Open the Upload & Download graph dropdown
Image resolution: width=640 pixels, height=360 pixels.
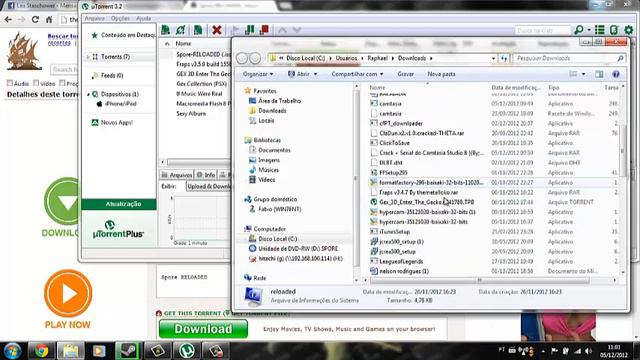[x=209, y=187]
